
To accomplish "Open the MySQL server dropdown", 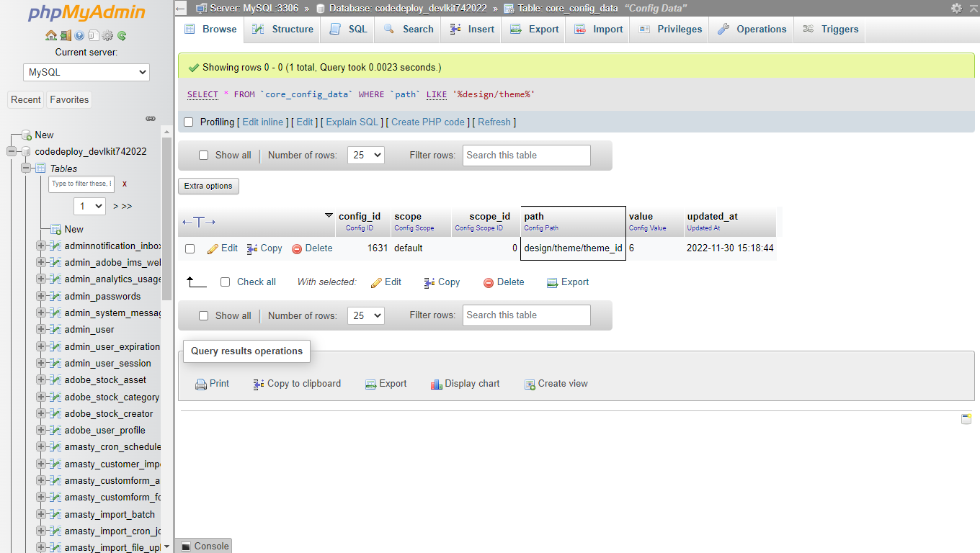I will click(x=86, y=72).
